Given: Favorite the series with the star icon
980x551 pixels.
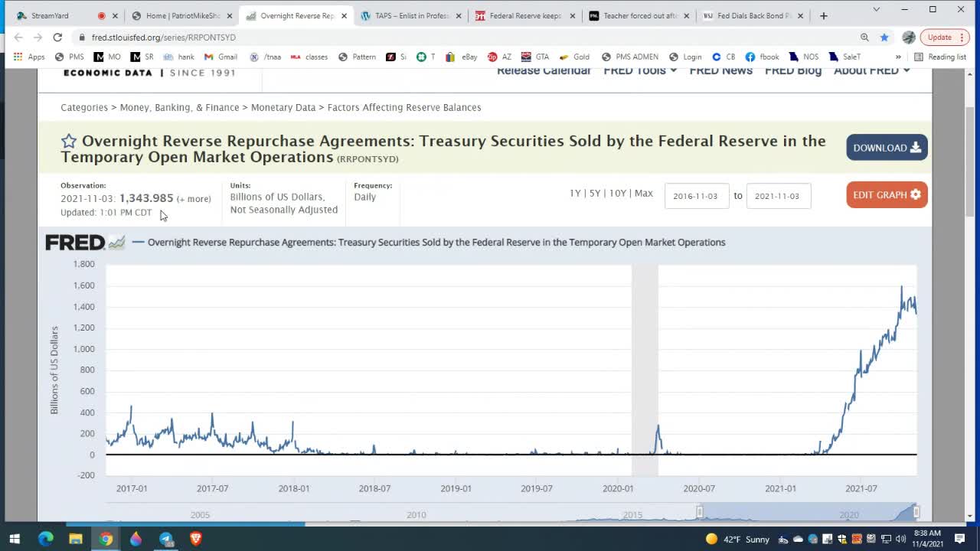Looking at the screenshot, I should 69,141.
